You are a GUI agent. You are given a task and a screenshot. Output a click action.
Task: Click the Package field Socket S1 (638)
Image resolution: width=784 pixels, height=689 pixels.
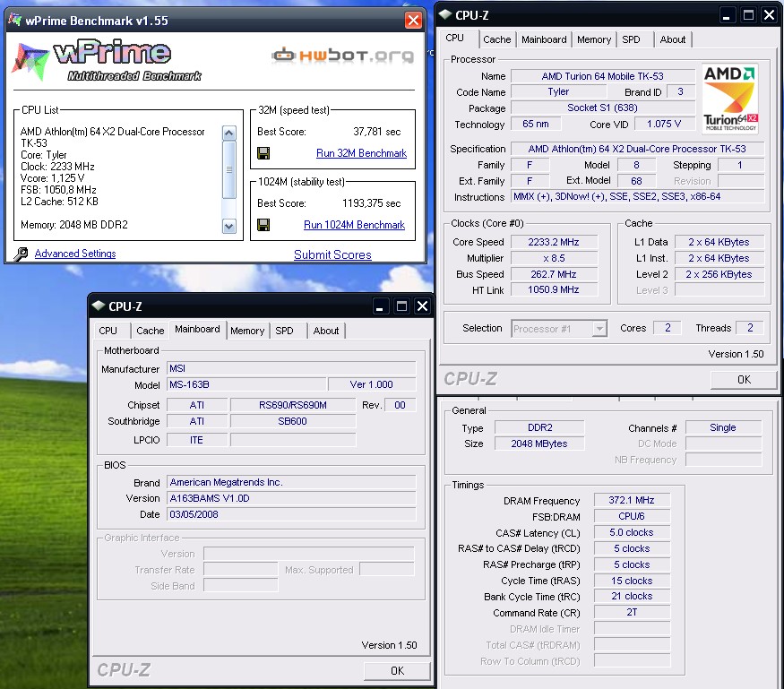(602, 108)
